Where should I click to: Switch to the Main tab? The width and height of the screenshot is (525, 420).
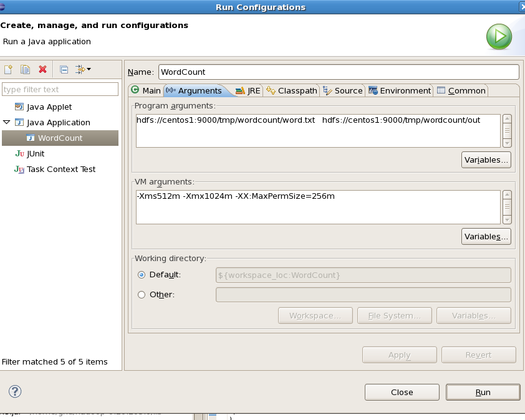tap(146, 90)
